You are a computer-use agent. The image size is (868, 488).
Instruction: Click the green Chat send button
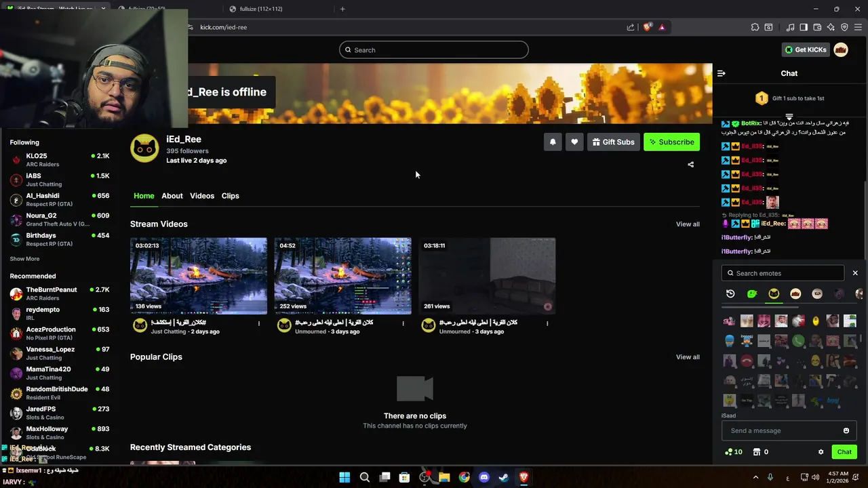click(844, 452)
